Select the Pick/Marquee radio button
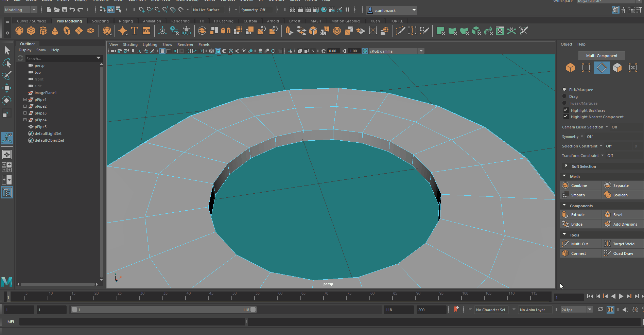This screenshot has width=644, height=335. (x=564, y=89)
